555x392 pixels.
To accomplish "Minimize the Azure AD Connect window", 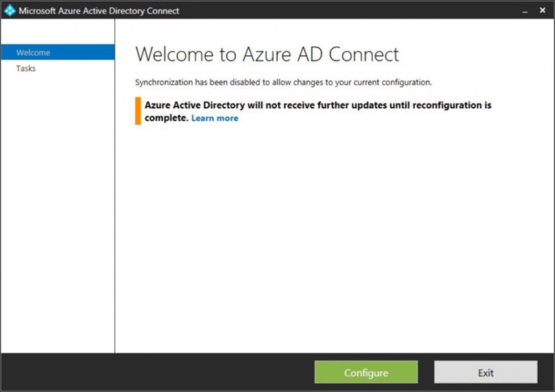I will (x=525, y=11).
